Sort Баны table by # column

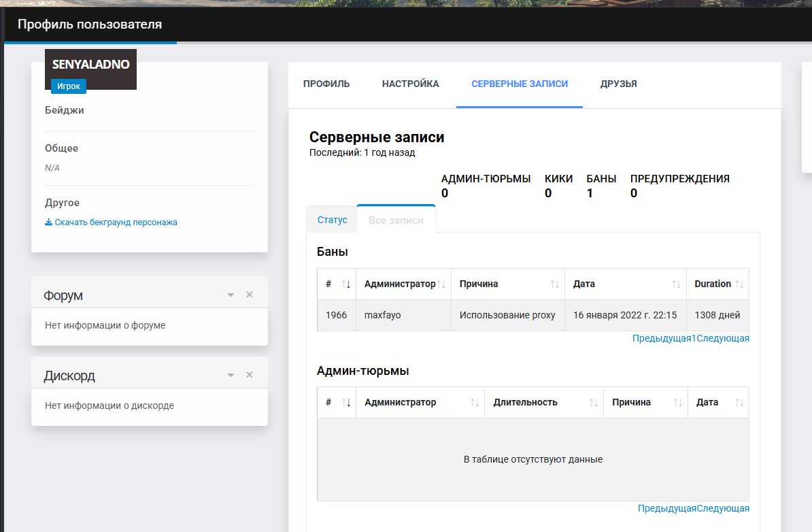point(337,284)
